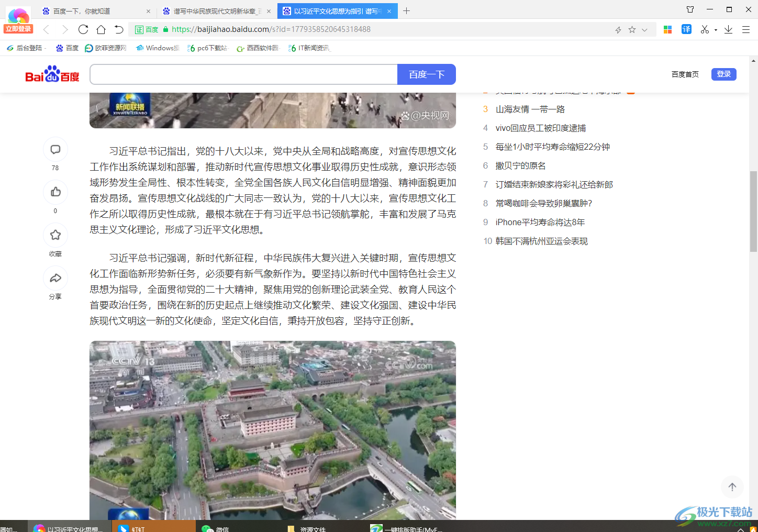758x532 pixels.
Task: Click the 新闻联播 image at article top
Action: (x=273, y=110)
